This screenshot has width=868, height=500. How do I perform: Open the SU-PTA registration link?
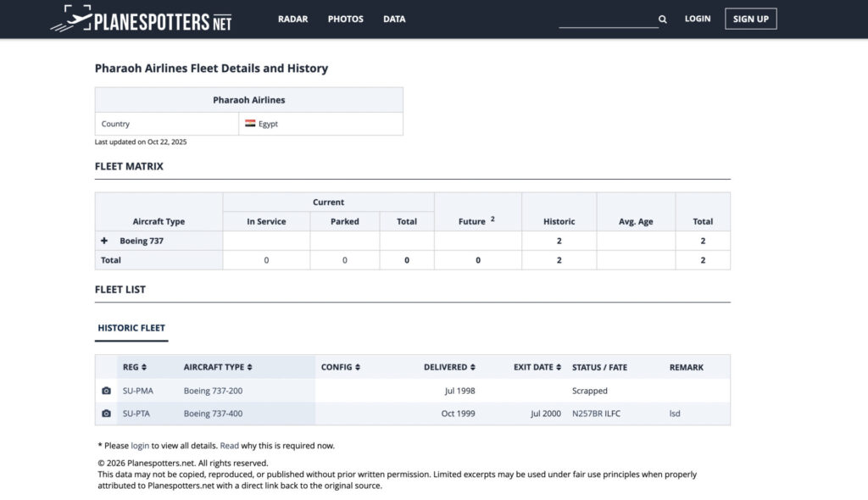(x=136, y=414)
